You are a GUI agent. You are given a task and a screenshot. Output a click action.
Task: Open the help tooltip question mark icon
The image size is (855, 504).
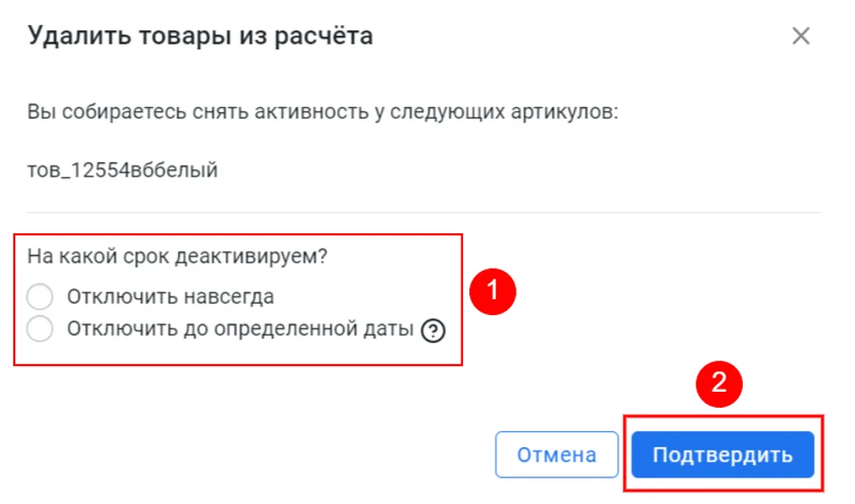click(433, 330)
